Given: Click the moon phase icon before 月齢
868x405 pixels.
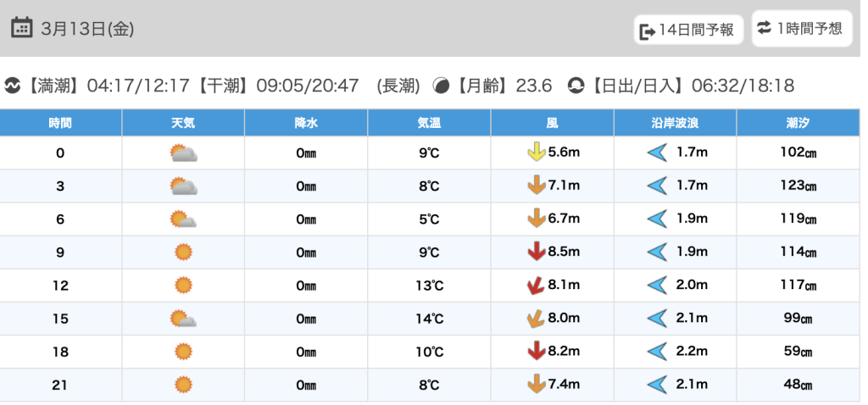Looking at the screenshot, I should click(x=441, y=86).
